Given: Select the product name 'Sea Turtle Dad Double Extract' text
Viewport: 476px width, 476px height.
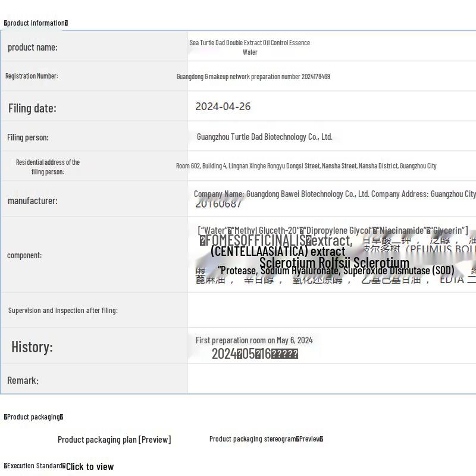Looking at the screenshot, I should pyautogui.click(x=250, y=48).
